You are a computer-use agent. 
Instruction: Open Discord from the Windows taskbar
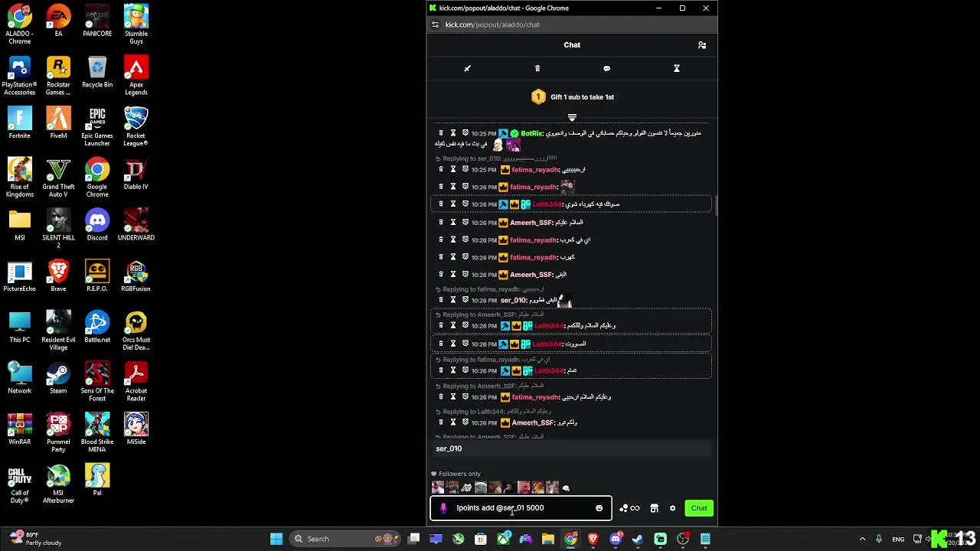coord(616,539)
